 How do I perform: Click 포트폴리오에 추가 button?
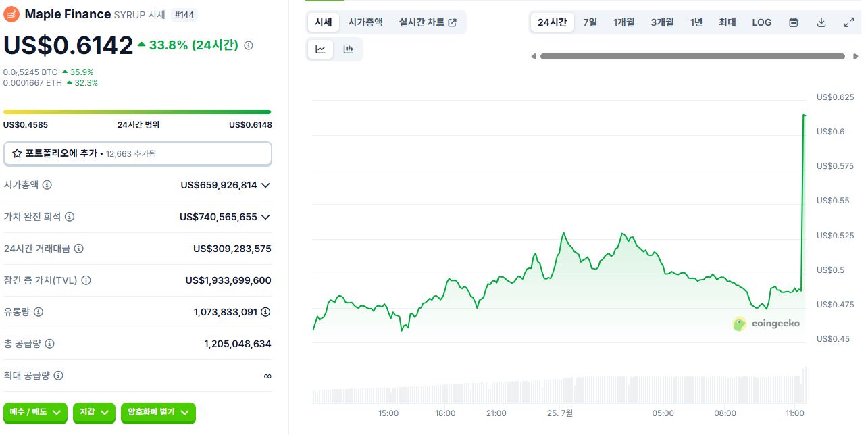tap(138, 153)
